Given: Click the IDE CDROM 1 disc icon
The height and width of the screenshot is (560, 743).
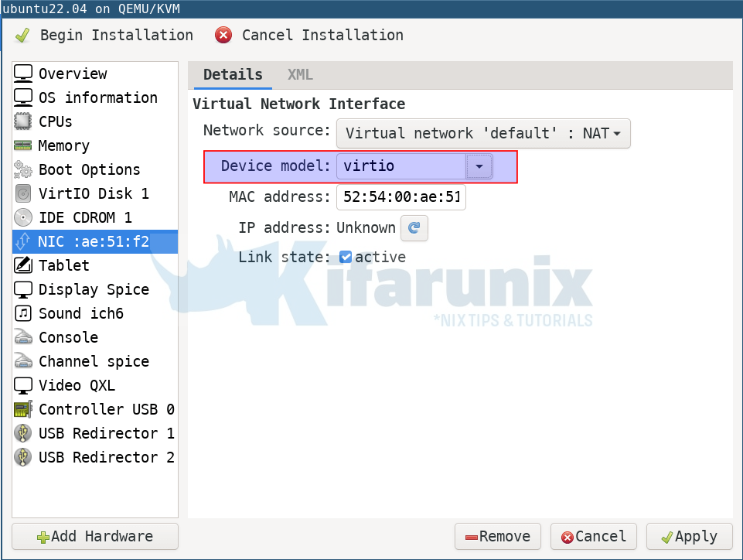Looking at the screenshot, I should pyautogui.click(x=22, y=217).
